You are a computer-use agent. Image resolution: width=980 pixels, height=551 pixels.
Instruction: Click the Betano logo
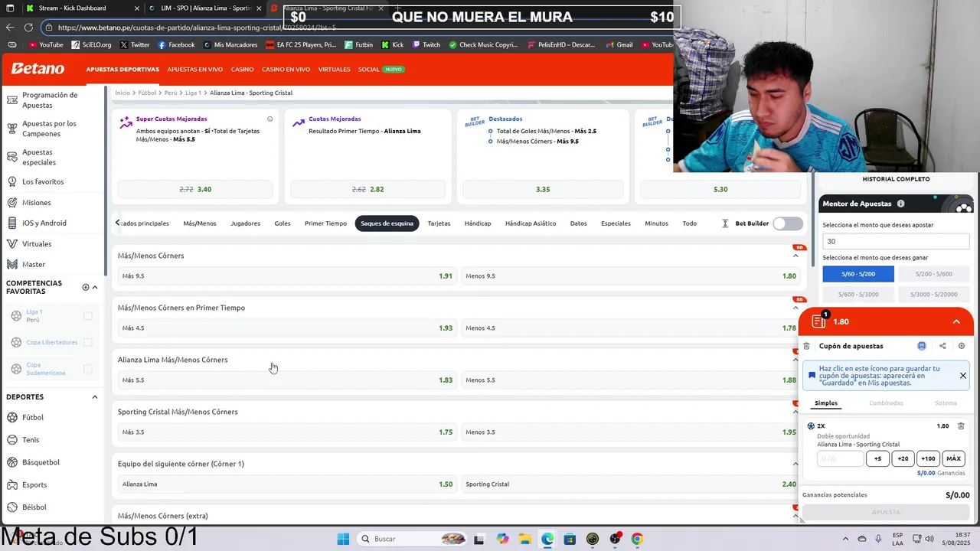tap(38, 69)
